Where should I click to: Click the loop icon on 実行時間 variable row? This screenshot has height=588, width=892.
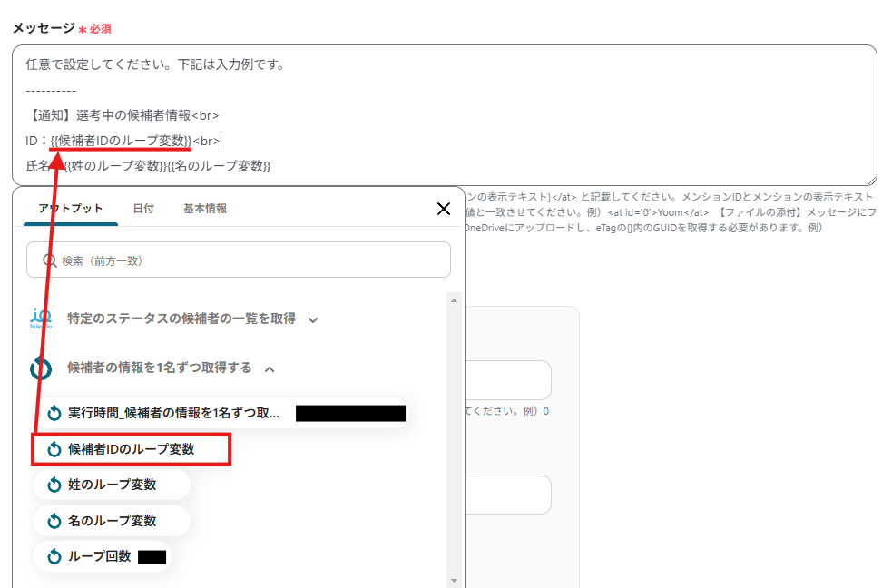point(53,411)
